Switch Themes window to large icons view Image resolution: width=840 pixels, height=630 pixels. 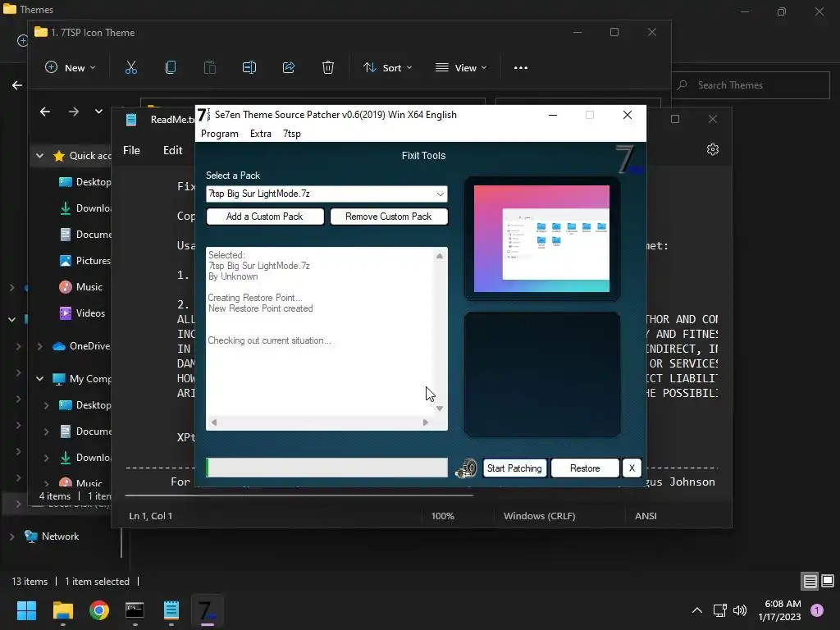[828, 582]
